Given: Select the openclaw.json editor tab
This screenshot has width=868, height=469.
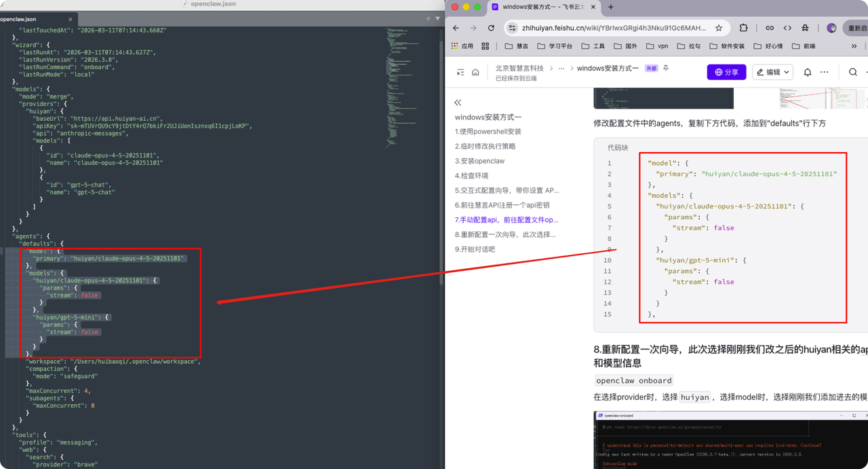Looking at the screenshot, I should pyautogui.click(x=18, y=19).
